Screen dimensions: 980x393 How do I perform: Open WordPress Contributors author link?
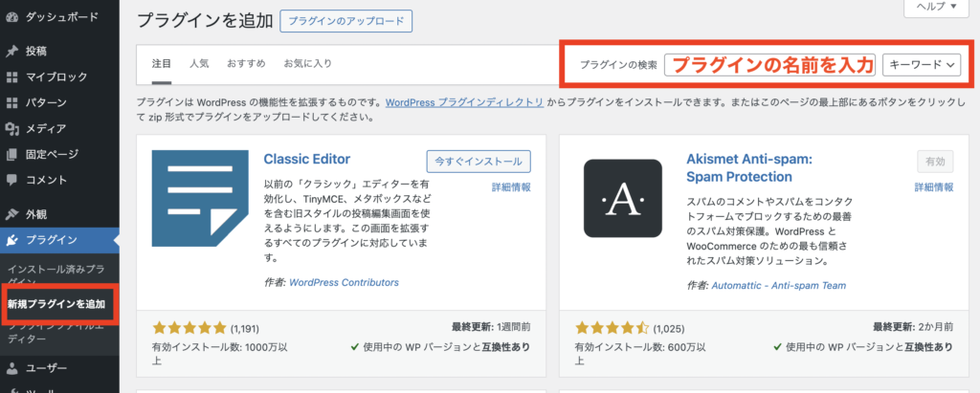[x=344, y=282]
